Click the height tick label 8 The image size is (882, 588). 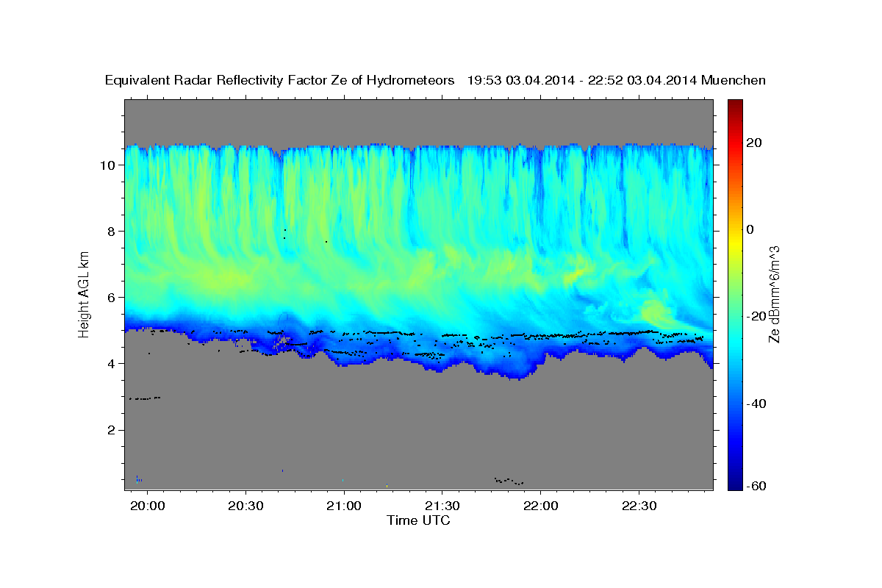pos(113,232)
